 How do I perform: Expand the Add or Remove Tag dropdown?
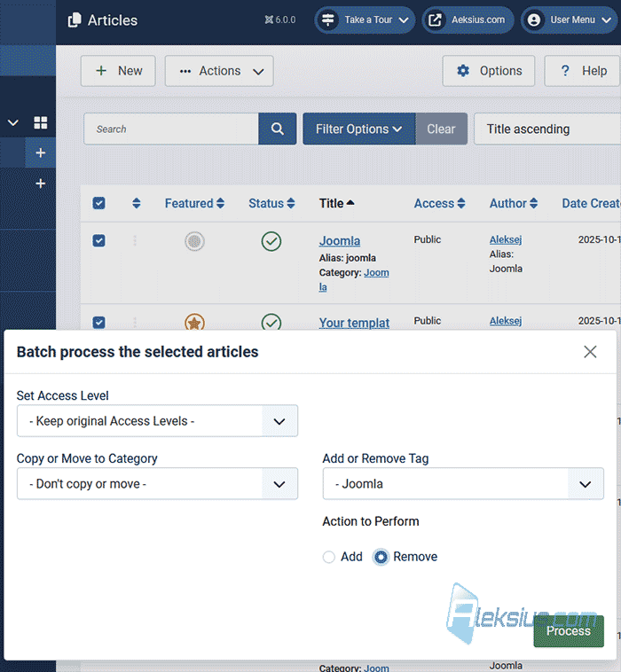463,484
